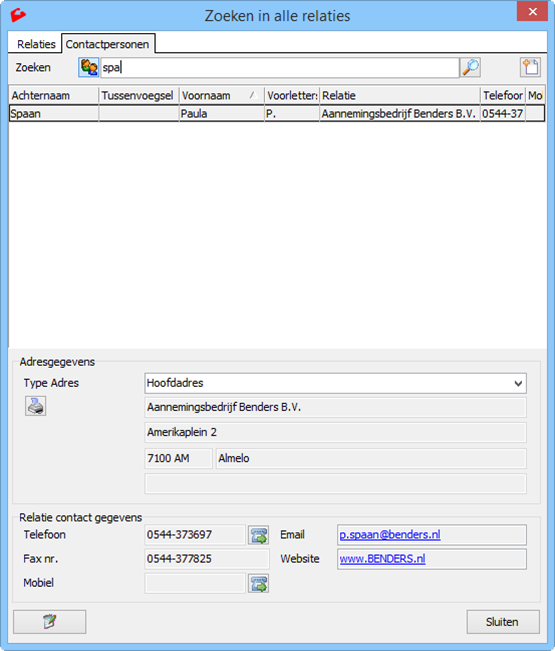Dial the Mobiel number with phone icon
Screen dimensions: 555x651
258,584
